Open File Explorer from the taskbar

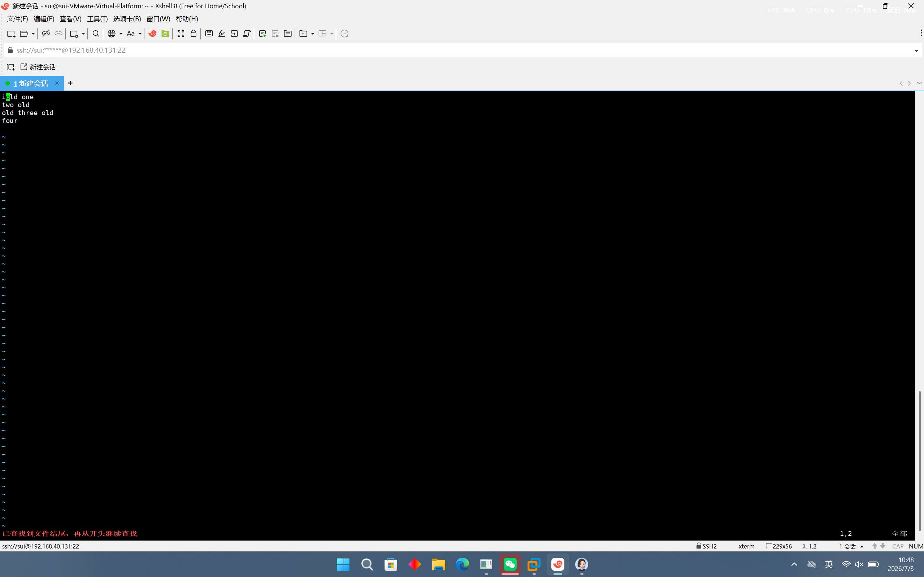(x=438, y=564)
